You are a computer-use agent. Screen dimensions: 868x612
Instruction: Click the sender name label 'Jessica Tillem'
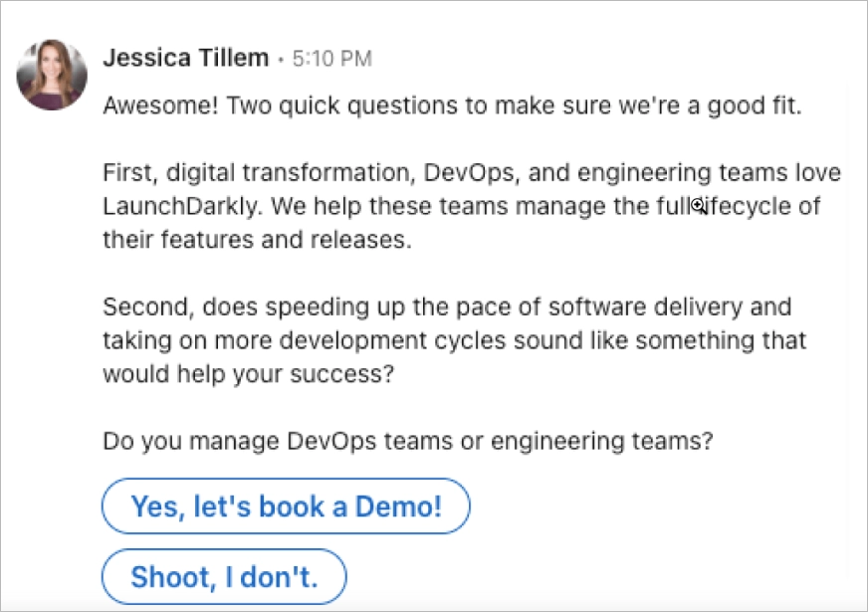point(185,58)
